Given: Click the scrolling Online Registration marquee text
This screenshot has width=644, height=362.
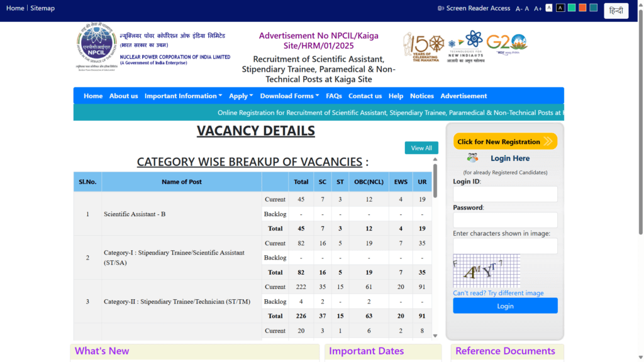Looking at the screenshot, I should 391,112.
